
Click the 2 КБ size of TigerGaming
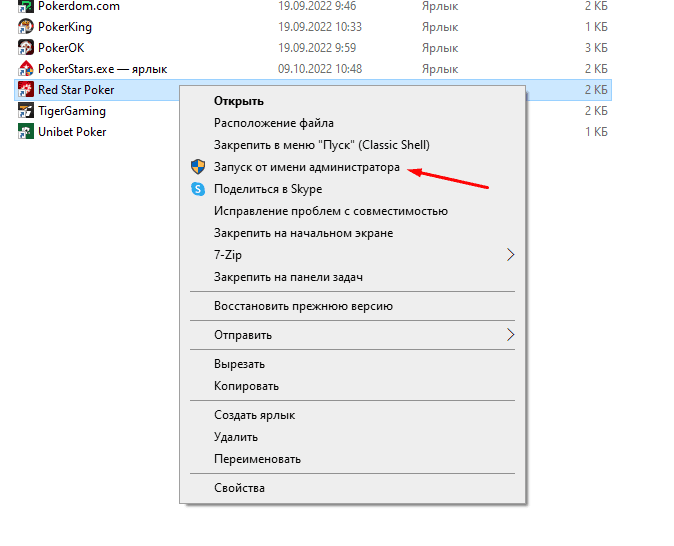pos(596,111)
